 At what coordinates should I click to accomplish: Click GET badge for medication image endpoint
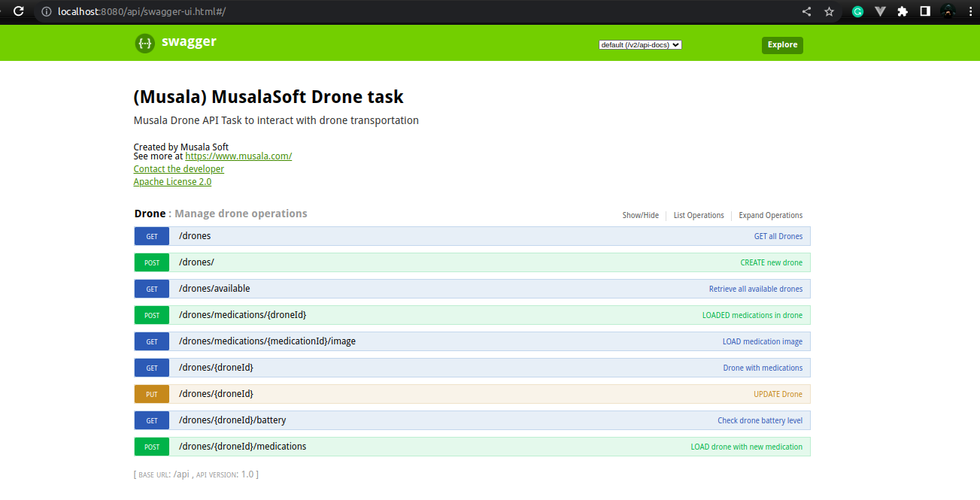pyautogui.click(x=152, y=341)
